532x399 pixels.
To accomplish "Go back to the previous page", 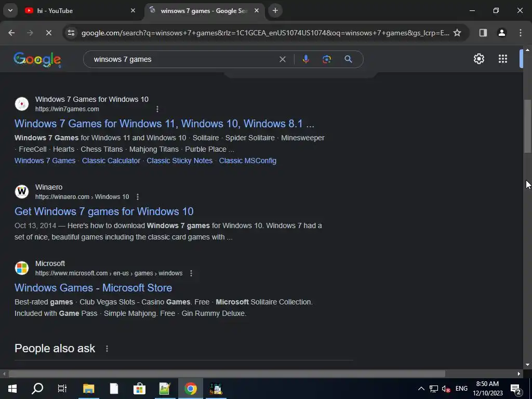I will click(11, 33).
